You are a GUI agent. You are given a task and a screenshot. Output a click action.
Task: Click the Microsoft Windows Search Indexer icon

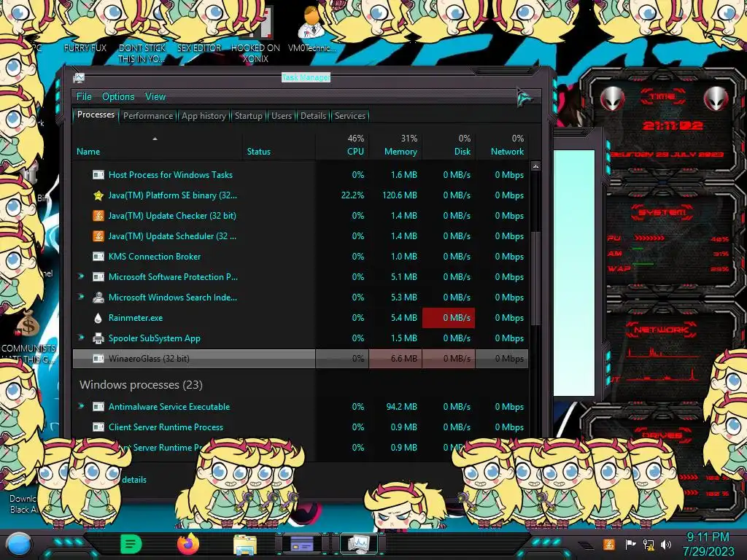click(98, 297)
